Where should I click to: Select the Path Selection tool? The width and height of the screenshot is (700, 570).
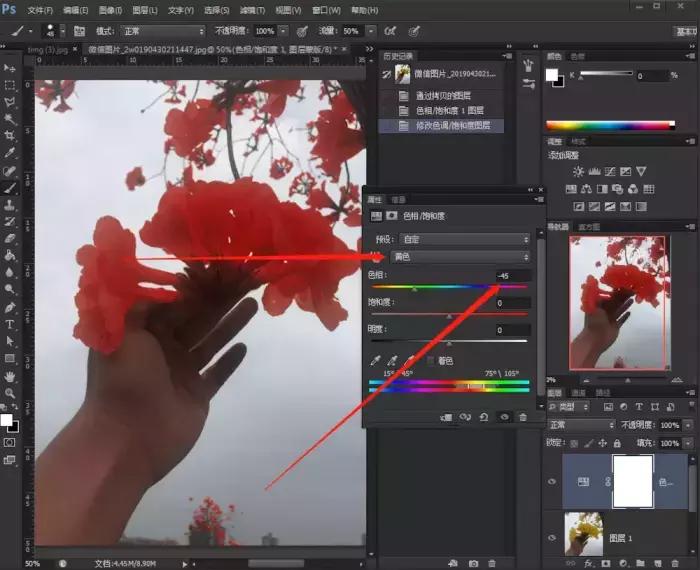(9, 341)
